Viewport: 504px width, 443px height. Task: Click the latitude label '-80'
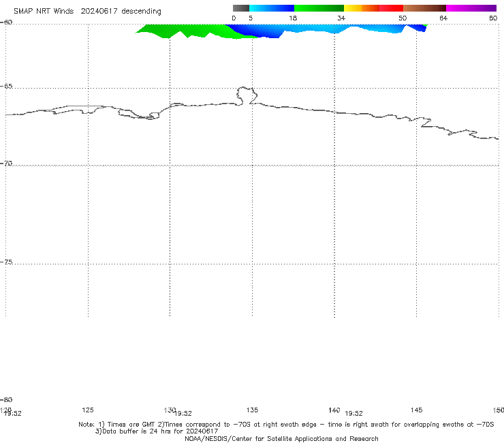[x=7, y=399]
